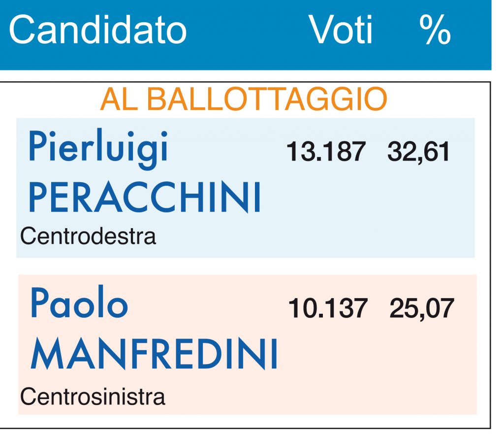
Task: Click the orange "AL BALLOTTAGGIO" heading
Action: (x=244, y=100)
